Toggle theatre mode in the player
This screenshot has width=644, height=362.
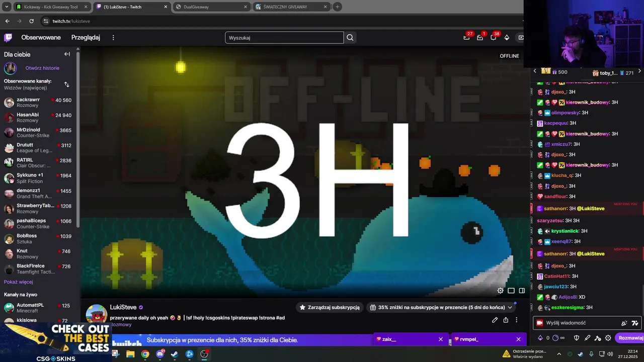[x=511, y=291]
